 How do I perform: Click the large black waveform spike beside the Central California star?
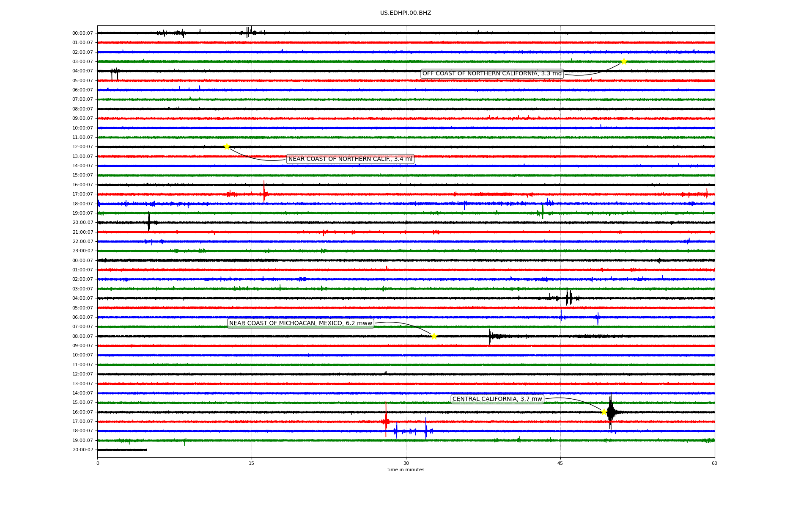tap(611, 412)
